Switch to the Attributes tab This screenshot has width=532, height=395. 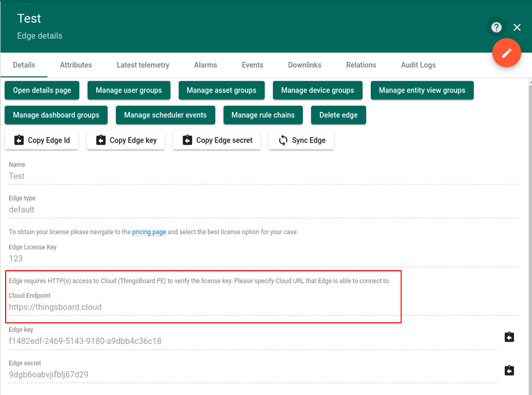pos(75,65)
